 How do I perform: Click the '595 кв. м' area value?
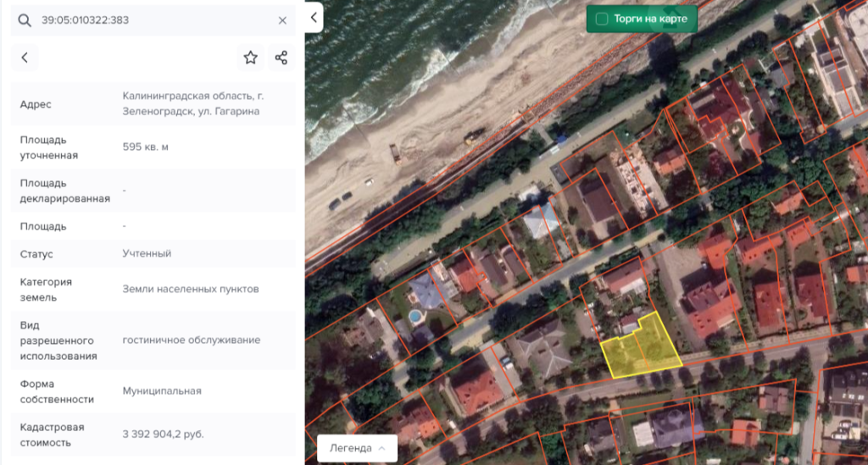point(146,147)
